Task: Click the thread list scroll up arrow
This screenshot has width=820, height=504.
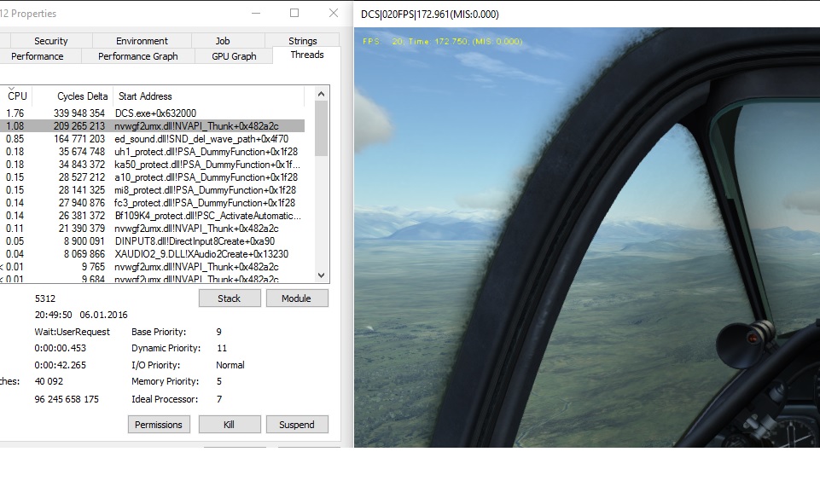Action: coord(321,94)
